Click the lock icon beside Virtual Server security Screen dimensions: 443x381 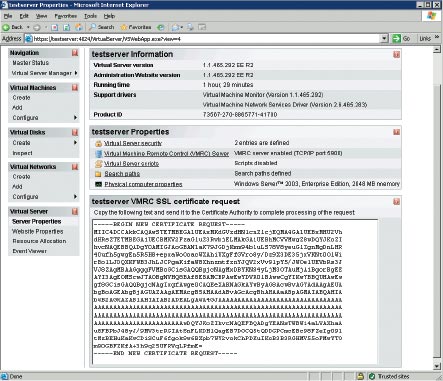pyautogui.click(x=98, y=143)
